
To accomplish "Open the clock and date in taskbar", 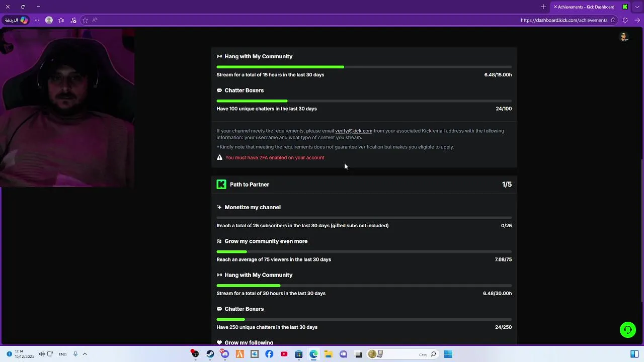I will (24, 354).
